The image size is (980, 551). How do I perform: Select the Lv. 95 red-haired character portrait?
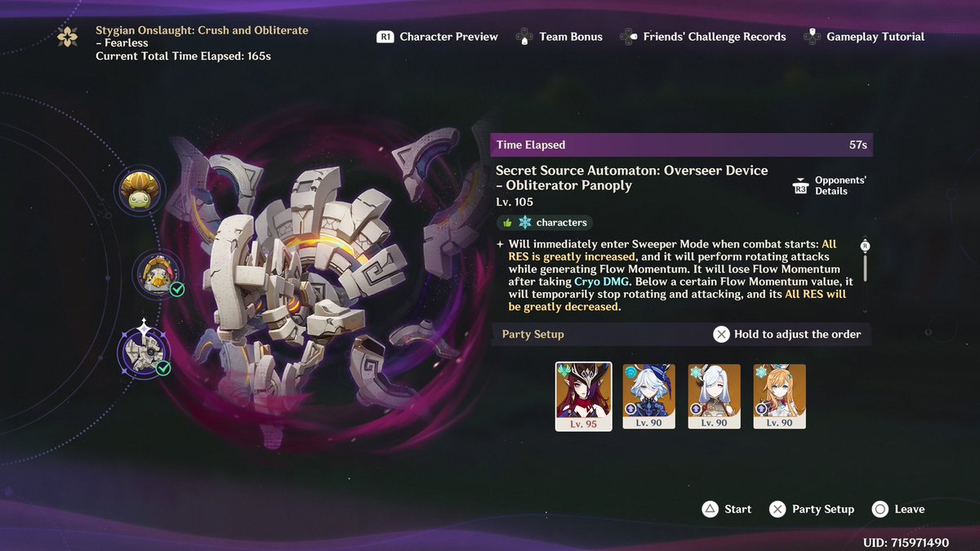(x=583, y=397)
